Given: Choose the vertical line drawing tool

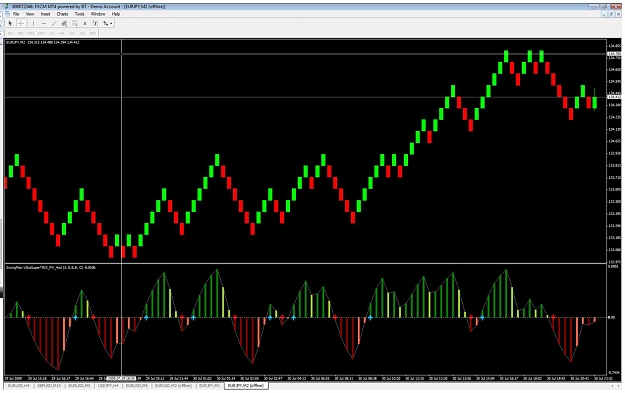Looking at the screenshot, I should pyautogui.click(x=33, y=24).
